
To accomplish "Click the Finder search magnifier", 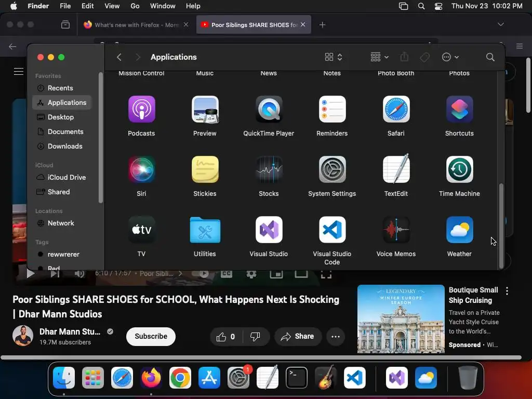I will [x=490, y=57].
